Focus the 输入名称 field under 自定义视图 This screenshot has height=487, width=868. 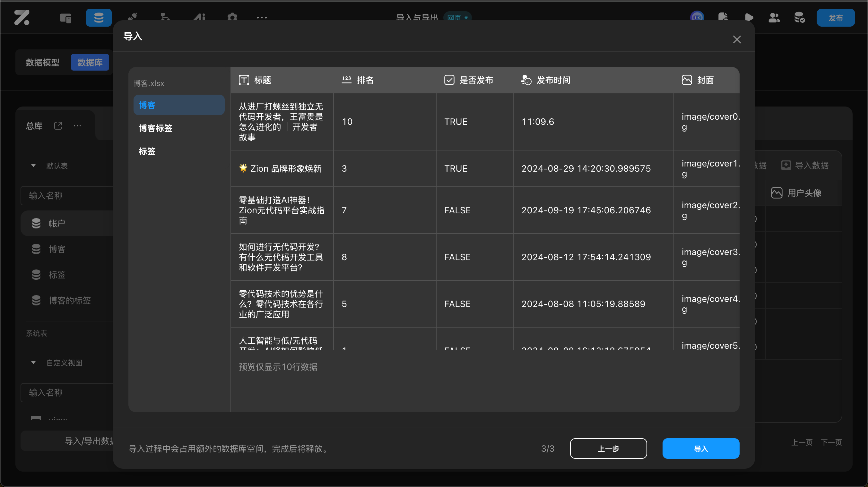(67, 393)
